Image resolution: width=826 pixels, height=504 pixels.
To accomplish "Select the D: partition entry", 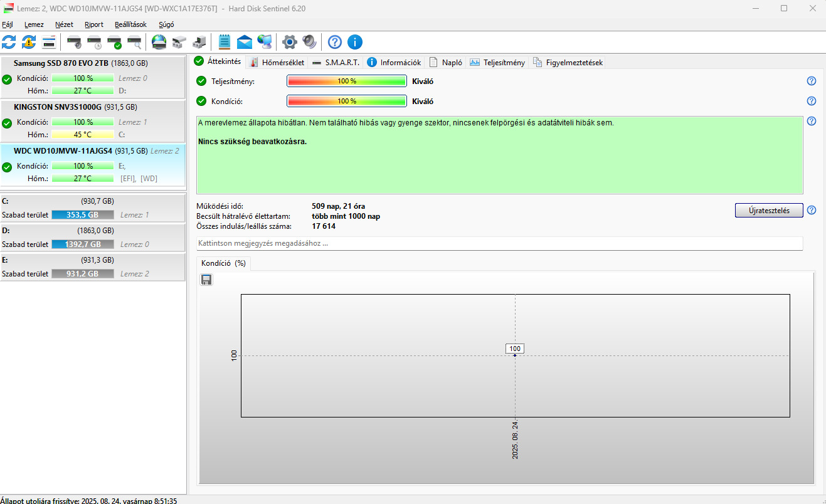I will pos(93,238).
